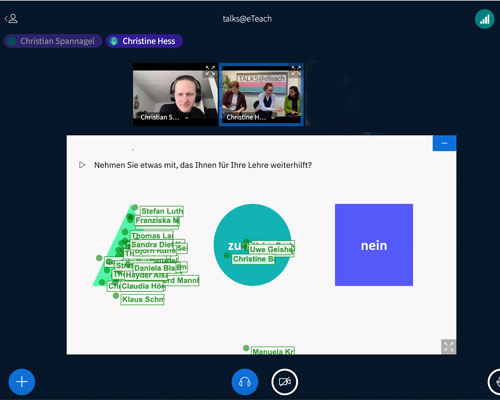Click the purple nein answer square

point(374,245)
